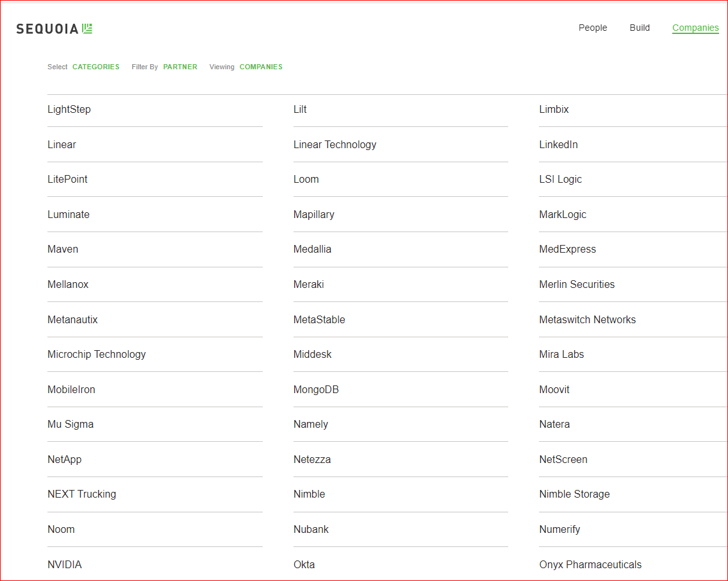This screenshot has height=581, width=728.
Task: Open the LightStep company entry
Action: pos(69,110)
